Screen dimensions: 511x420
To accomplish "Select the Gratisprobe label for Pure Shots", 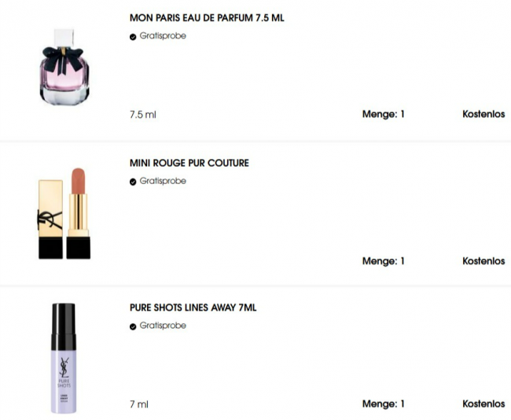I will [x=163, y=326].
